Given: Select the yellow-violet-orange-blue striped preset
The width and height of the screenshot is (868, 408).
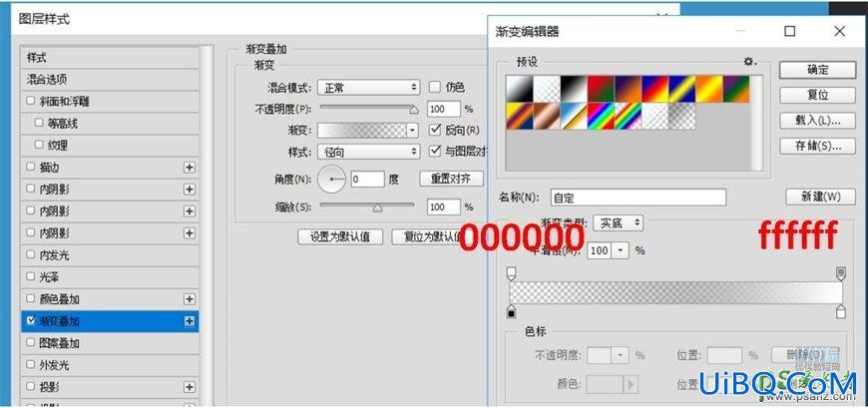Looking at the screenshot, I should click(x=519, y=117).
